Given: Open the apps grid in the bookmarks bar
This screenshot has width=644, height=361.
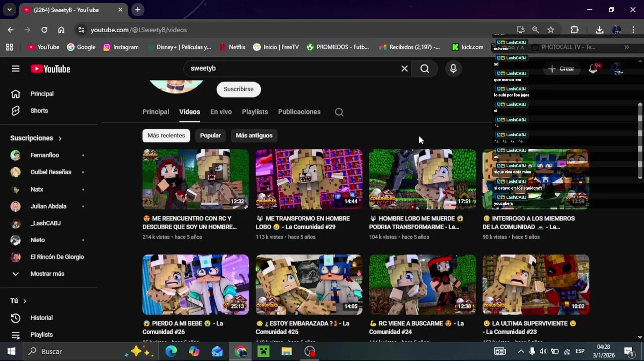Looking at the screenshot, I should (9, 47).
